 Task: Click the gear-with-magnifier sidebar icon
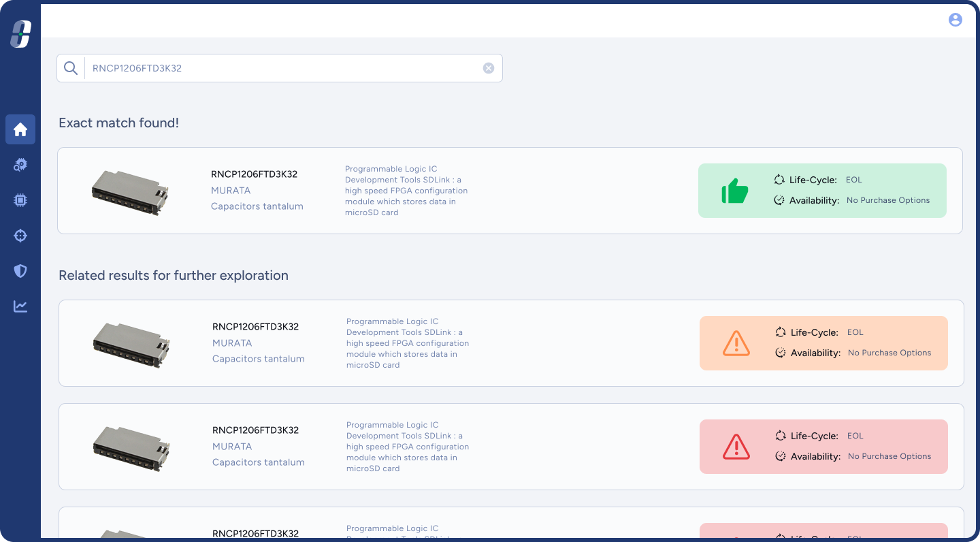tap(20, 165)
